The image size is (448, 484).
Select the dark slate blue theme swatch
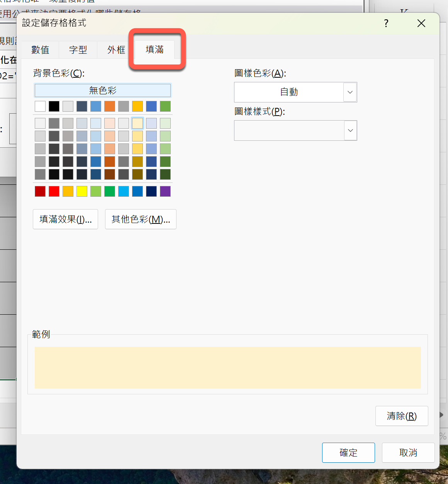[82, 106]
